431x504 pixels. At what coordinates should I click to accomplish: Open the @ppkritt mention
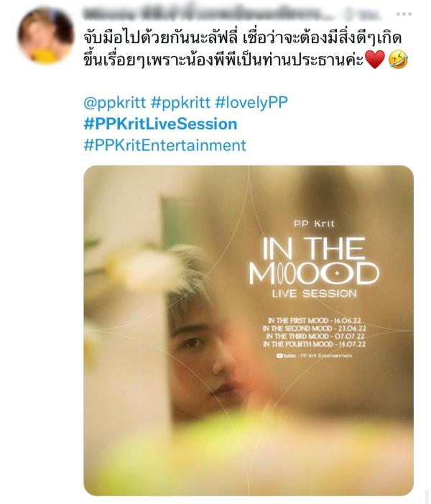(114, 103)
